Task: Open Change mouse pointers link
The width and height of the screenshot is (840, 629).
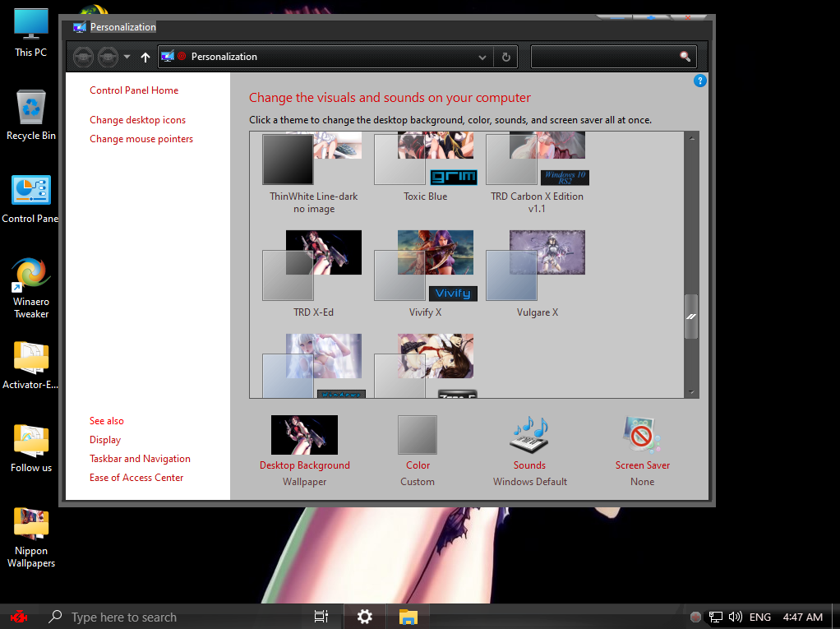Action: [x=141, y=139]
